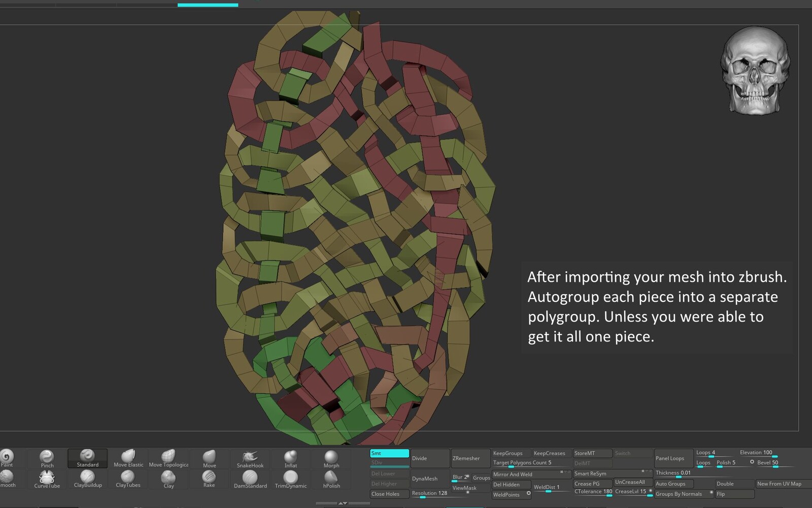This screenshot has width=812, height=508.
Task: Click Crease PG
Action: click(593, 484)
